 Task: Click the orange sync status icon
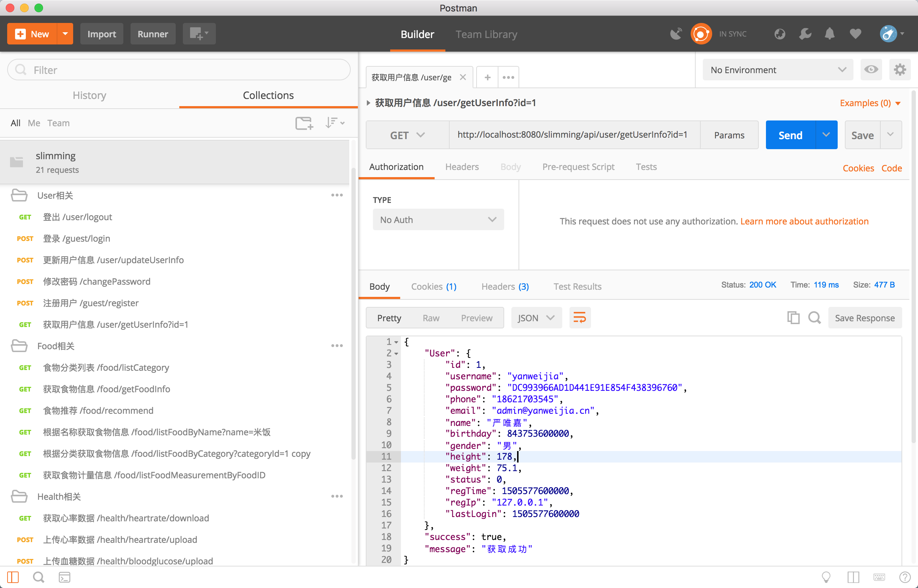tap(701, 34)
